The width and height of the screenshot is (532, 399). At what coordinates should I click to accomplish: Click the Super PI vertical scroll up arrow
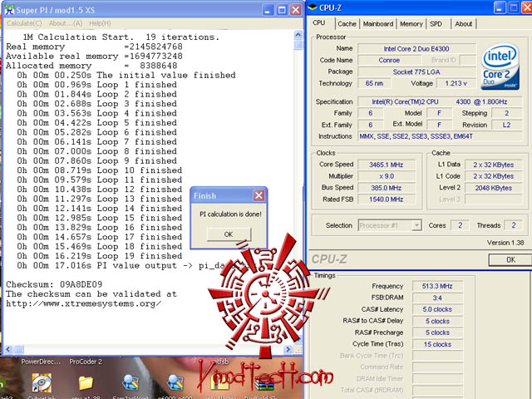pos(298,35)
